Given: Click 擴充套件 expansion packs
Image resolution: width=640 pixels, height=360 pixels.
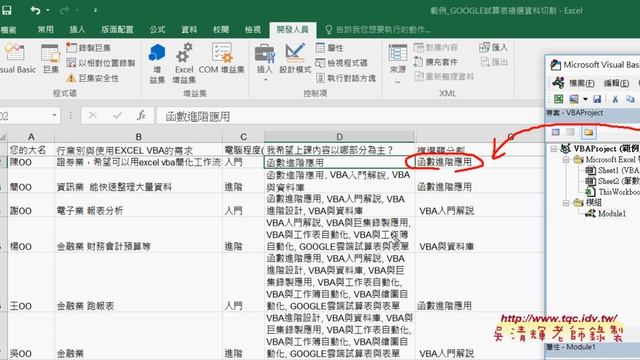Looking at the screenshot, I should [436, 62].
